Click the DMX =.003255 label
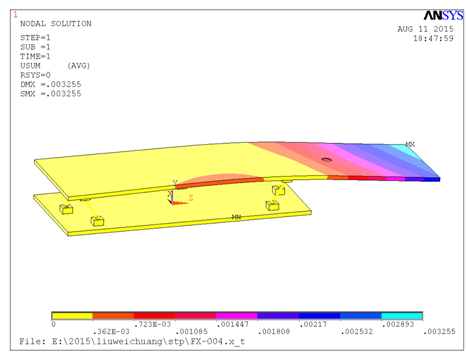 51,84
